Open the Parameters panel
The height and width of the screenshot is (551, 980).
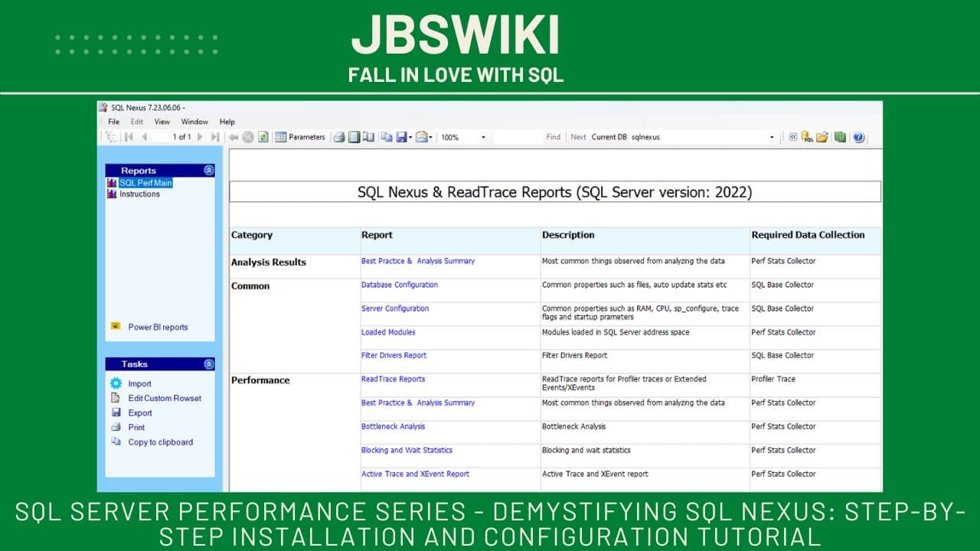(x=300, y=137)
